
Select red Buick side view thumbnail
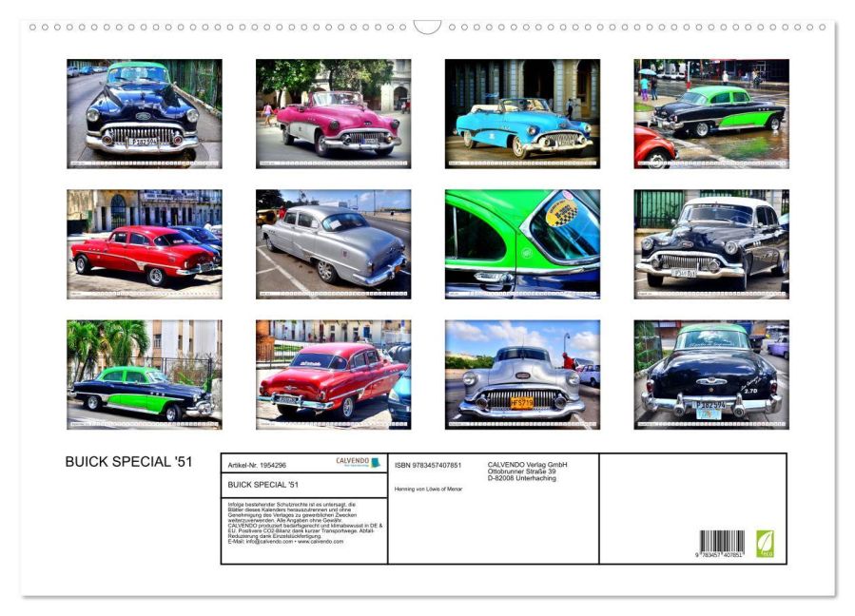tap(145, 244)
